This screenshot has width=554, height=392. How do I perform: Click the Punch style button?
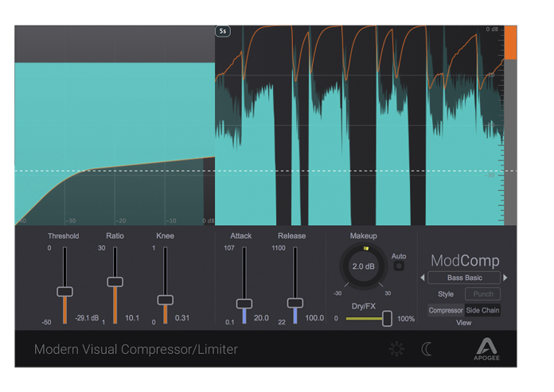point(482,294)
